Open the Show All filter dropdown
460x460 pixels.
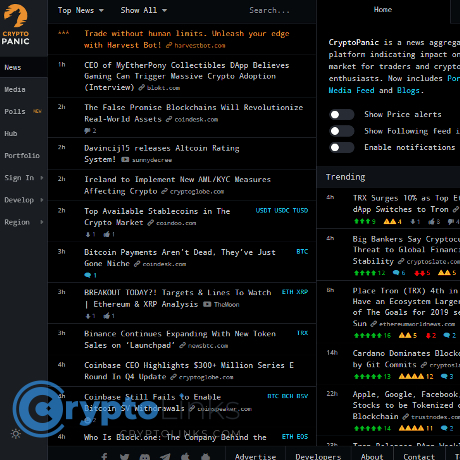click(x=144, y=10)
